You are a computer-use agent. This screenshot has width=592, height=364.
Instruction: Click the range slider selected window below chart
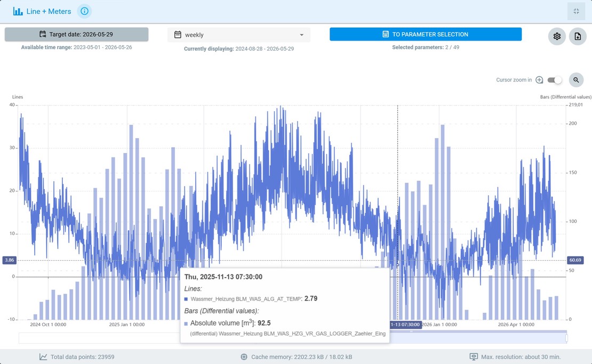click(478, 338)
